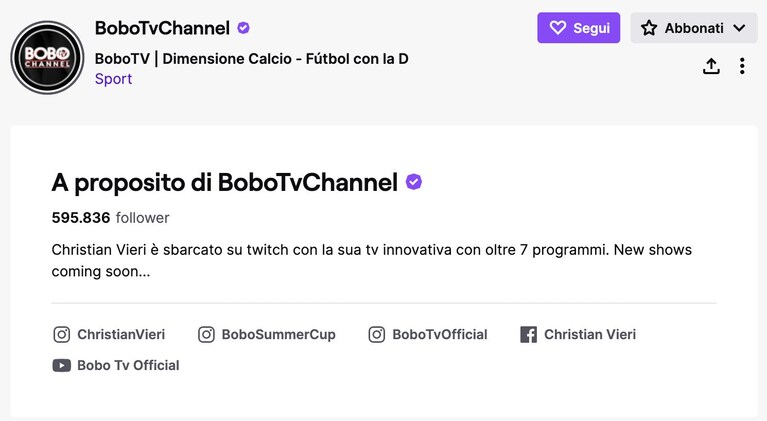Open the Abbonati subscribe dropdown
Image resolution: width=767 pixels, height=421 pixels.
pos(694,28)
